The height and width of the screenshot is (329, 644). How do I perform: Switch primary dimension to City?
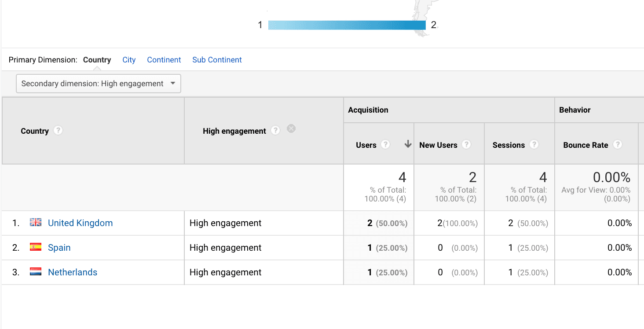click(x=129, y=60)
